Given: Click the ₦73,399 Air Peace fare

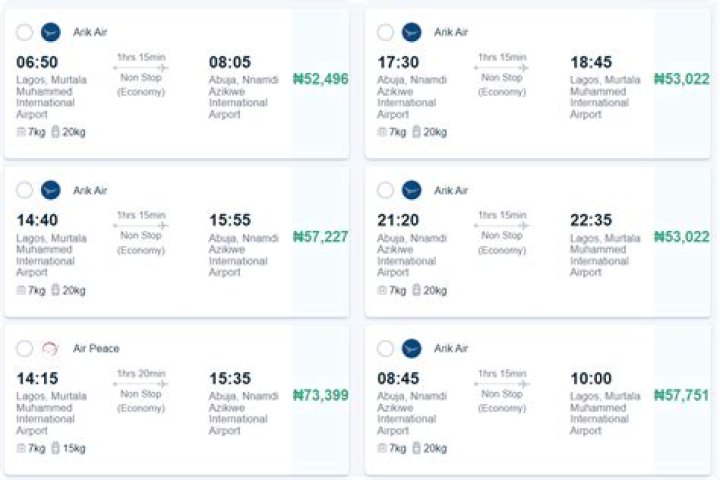Looking at the screenshot, I should click(x=321, y=395).
